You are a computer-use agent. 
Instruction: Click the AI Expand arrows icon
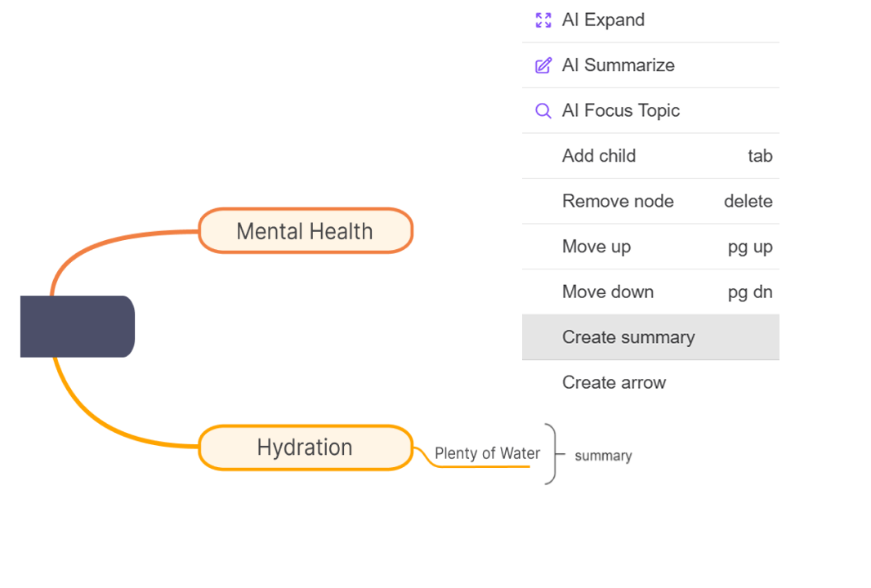(543, 20)
